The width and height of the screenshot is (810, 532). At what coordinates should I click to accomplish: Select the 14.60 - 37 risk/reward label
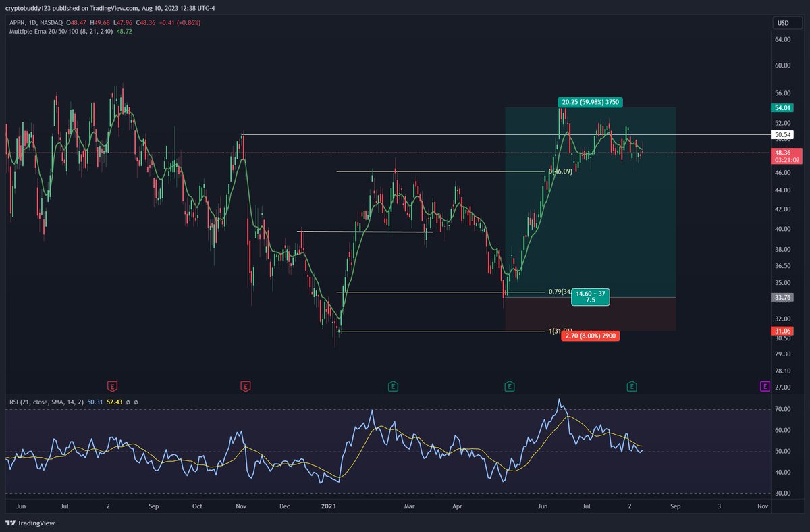click(591, 296)
